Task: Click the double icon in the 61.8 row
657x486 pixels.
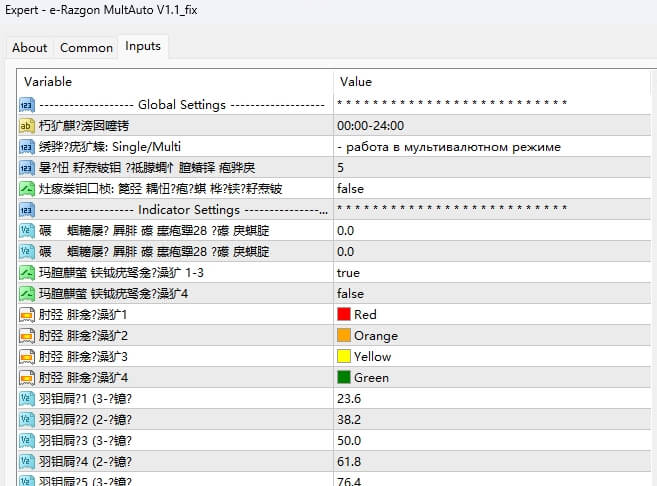Action: tap(27, 462)
